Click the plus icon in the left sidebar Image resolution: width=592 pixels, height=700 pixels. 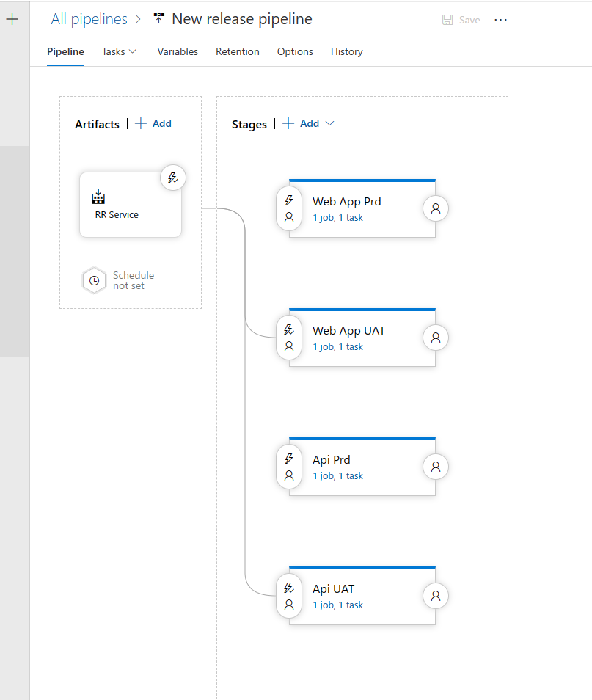(11, 18)
